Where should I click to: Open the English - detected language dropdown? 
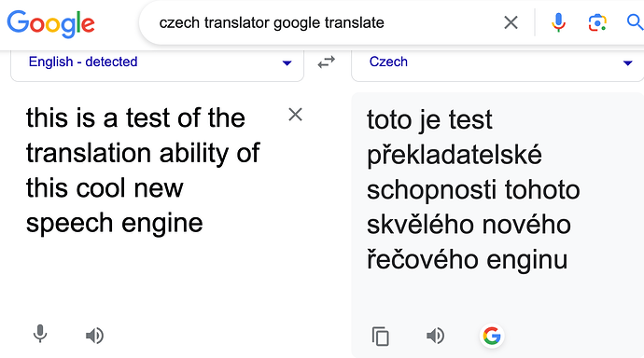158,63
